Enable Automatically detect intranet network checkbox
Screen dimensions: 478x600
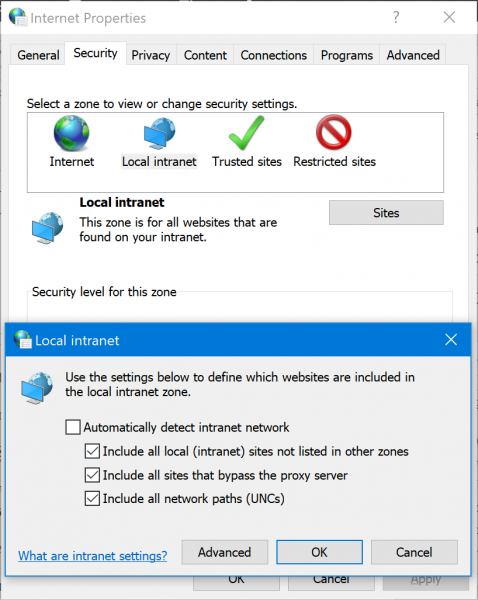point(73,427)
